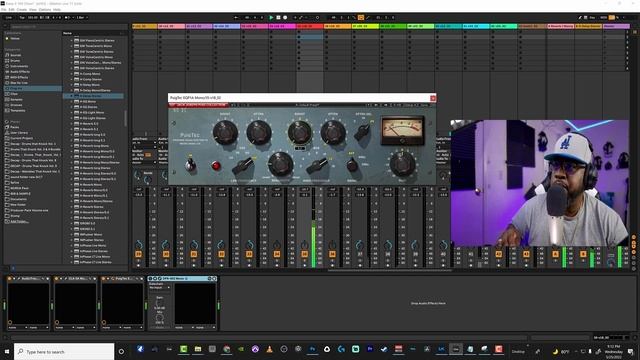Click PuigTec mains selector switch
640x360 pixels.
pos(352,165)
